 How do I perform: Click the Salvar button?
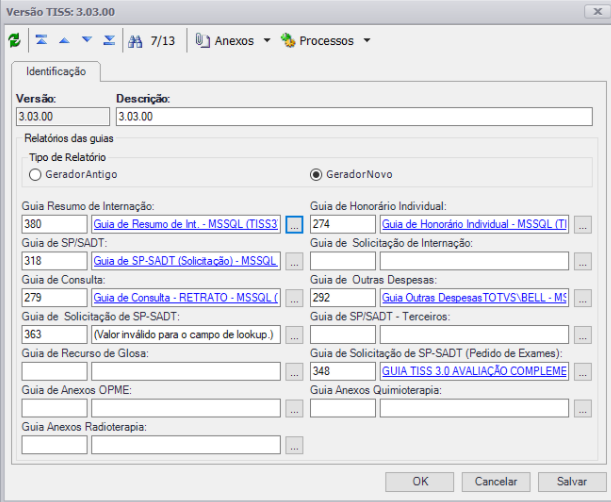(572, 482)
